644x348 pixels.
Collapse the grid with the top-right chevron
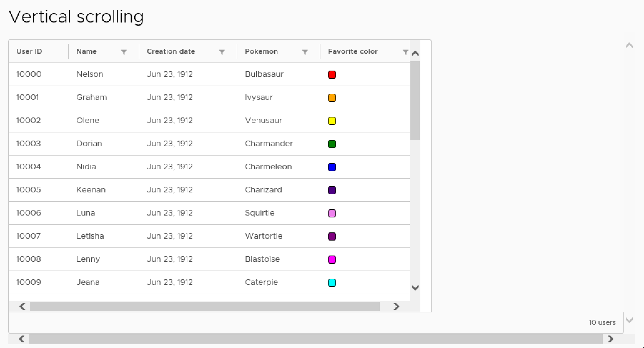[629, 46]
